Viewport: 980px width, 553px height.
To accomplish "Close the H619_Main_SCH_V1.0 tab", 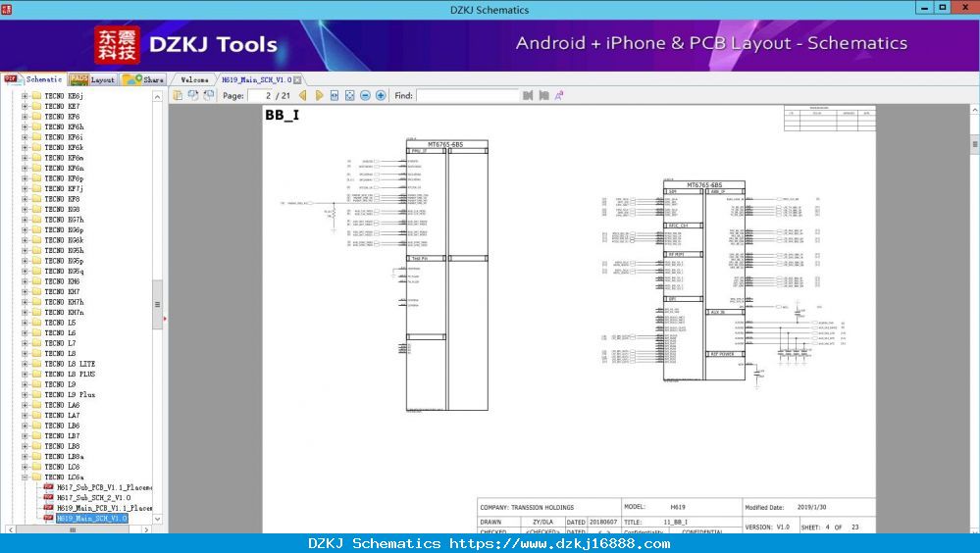I will click(x=297, y=80).
